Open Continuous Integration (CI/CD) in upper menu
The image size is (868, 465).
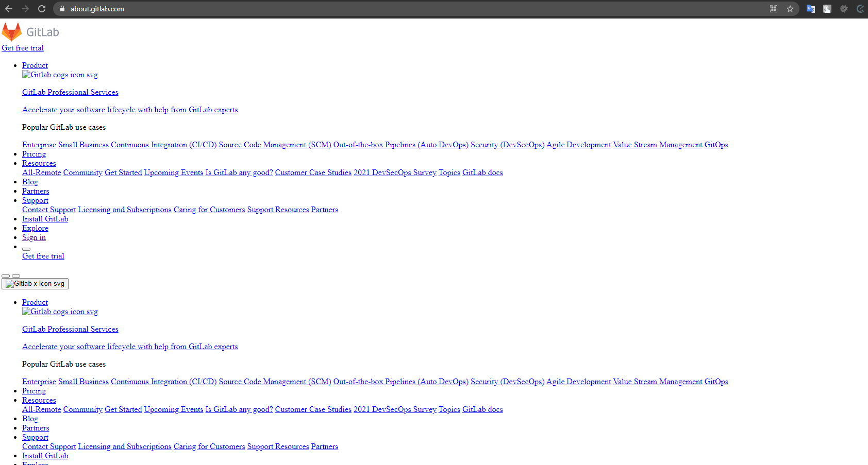pyautogui.click(x=164, y=145)
